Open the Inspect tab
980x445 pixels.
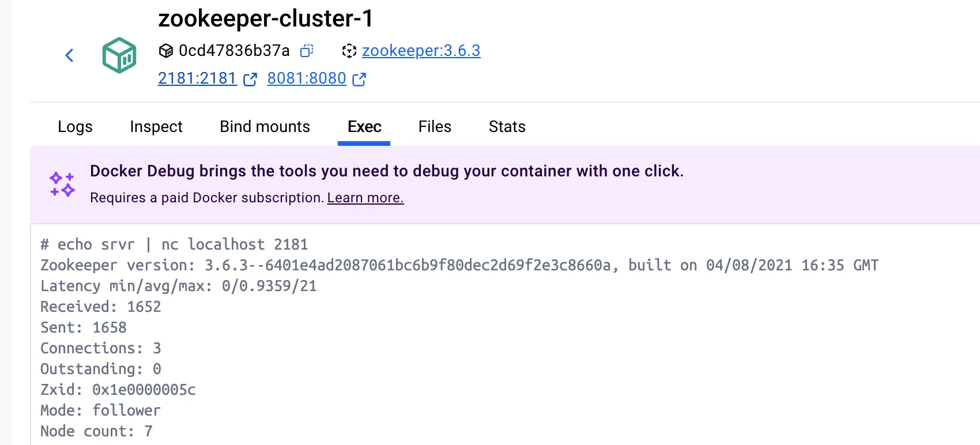click(x=156, y=127)
